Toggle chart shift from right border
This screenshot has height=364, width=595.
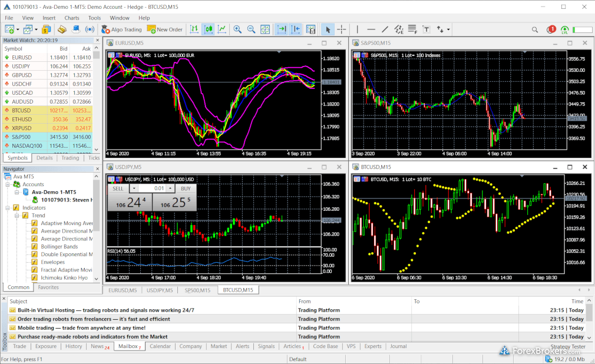[x=295, y=29]
